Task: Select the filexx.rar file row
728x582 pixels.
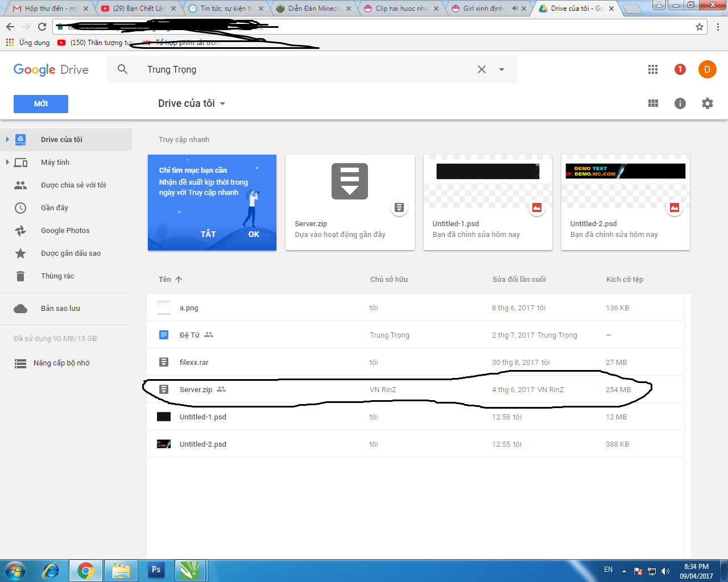Action: tap(415, 362)
